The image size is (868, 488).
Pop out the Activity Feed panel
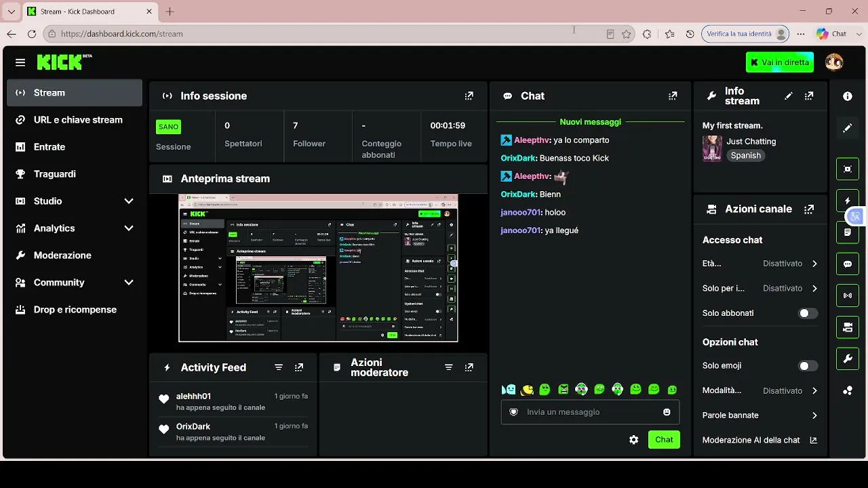pos(299,367)
